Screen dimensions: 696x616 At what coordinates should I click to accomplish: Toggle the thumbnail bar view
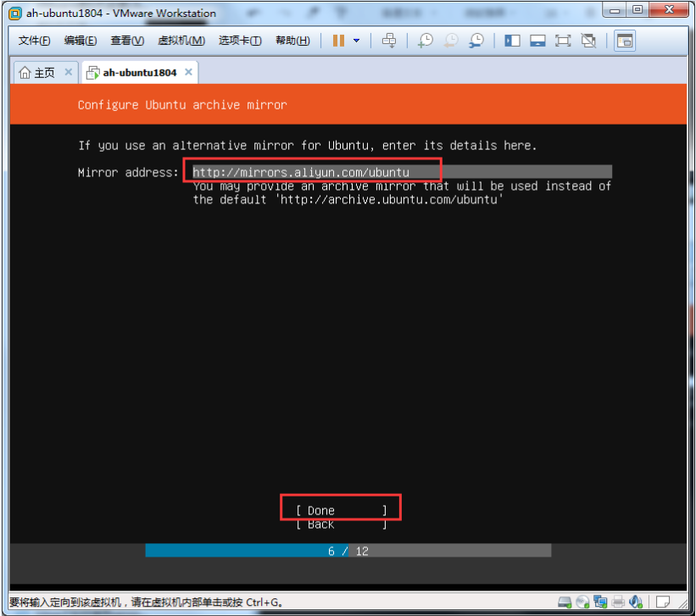pos(537,41)
